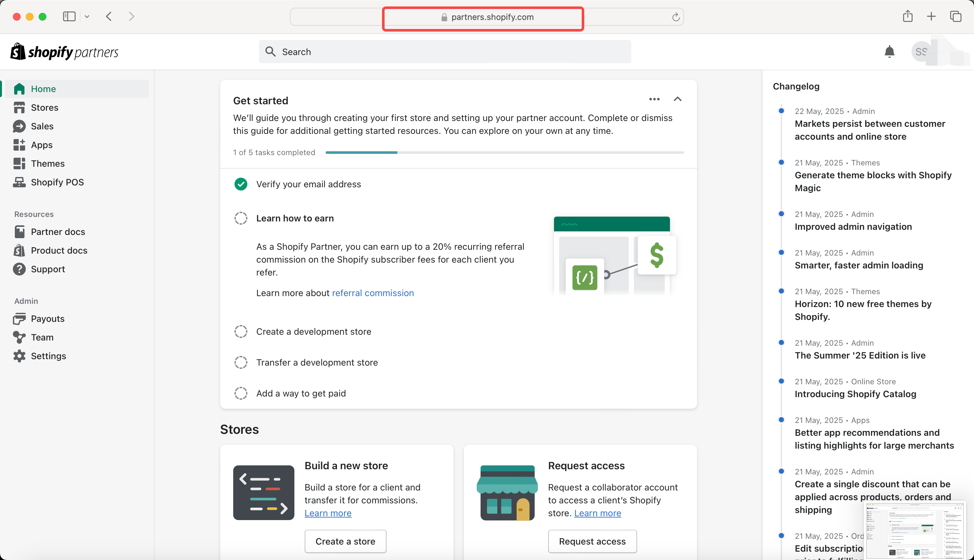Image resolution: width=974 pixels, height=560 pixels.
Task: Open Apps via its grid icon
Action: point(19,145)
